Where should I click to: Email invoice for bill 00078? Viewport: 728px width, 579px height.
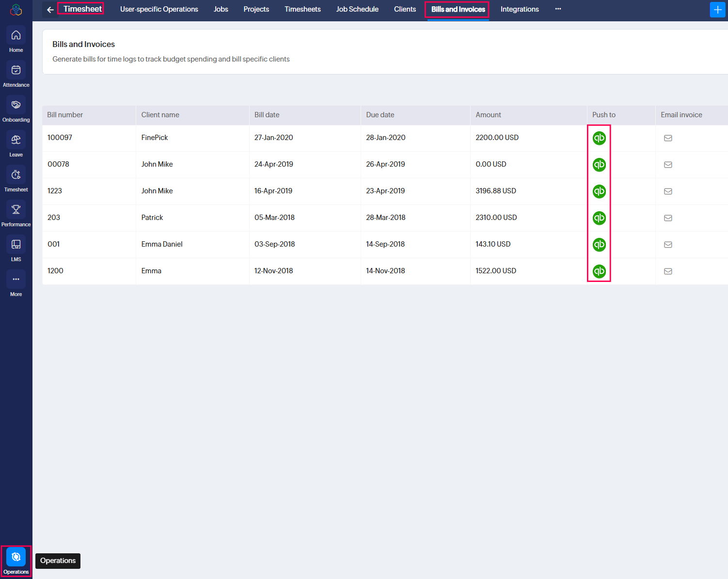pyautogui.click(x=668, y=165)
